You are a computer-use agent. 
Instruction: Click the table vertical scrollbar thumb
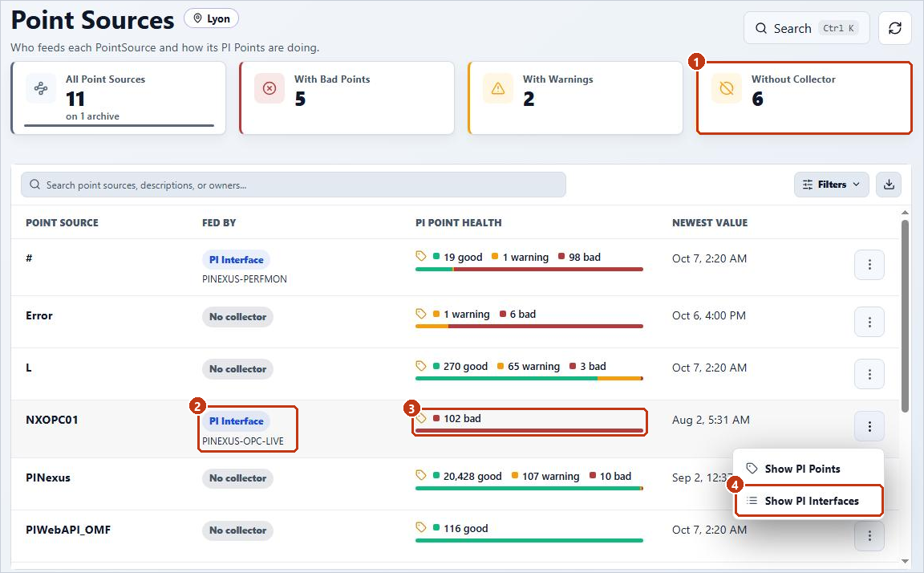905,316
